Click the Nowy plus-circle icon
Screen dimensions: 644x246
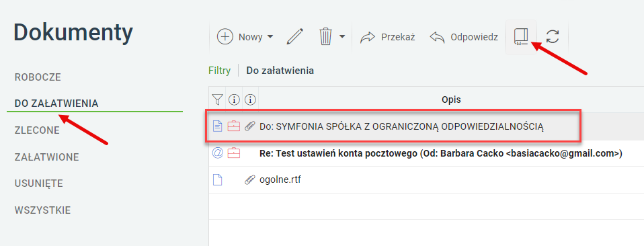(x=225, y=37)
